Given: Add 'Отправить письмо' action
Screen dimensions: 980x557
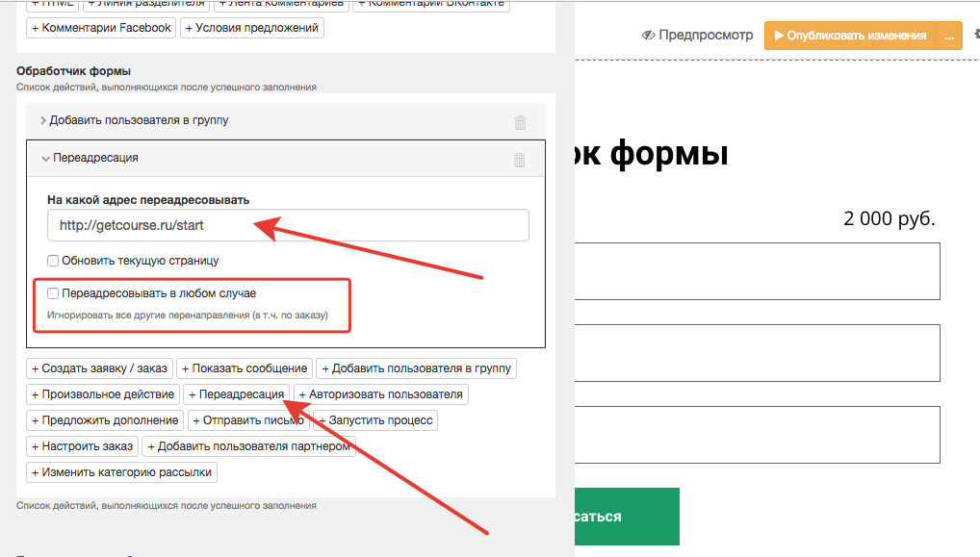Looking at the screenshot, I should (x=247, y=420).
